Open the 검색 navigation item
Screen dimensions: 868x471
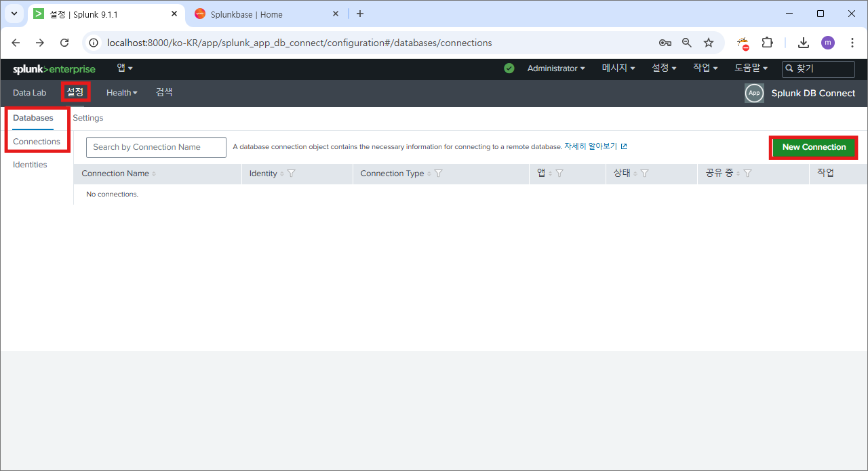(164, 92)
